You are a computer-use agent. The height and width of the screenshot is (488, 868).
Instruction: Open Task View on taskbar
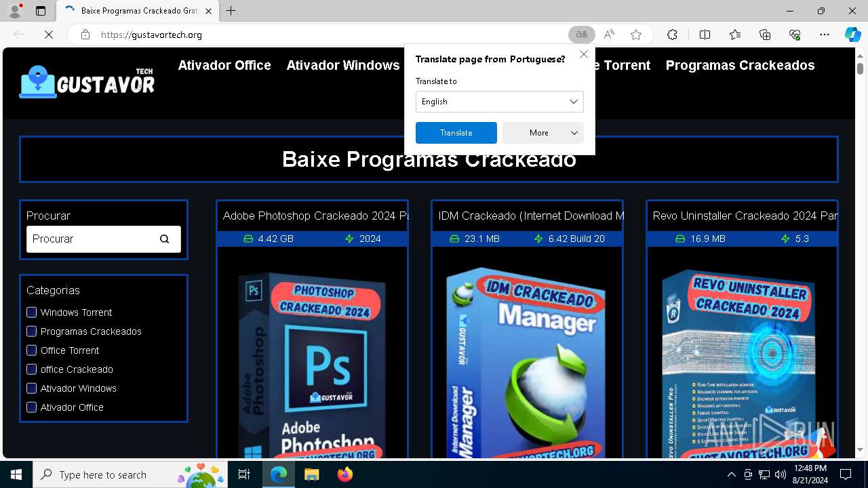click(244, 474)
